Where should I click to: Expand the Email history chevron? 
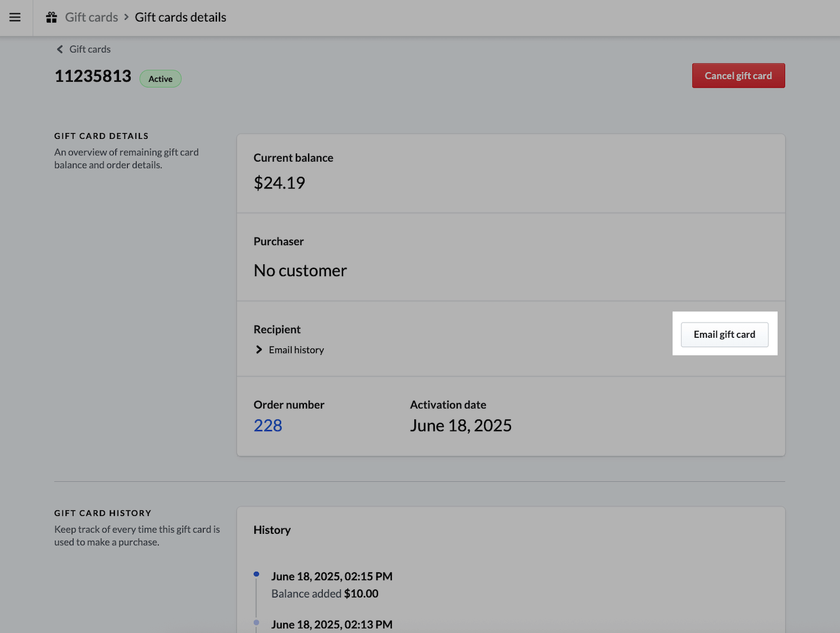pos(259,349)
